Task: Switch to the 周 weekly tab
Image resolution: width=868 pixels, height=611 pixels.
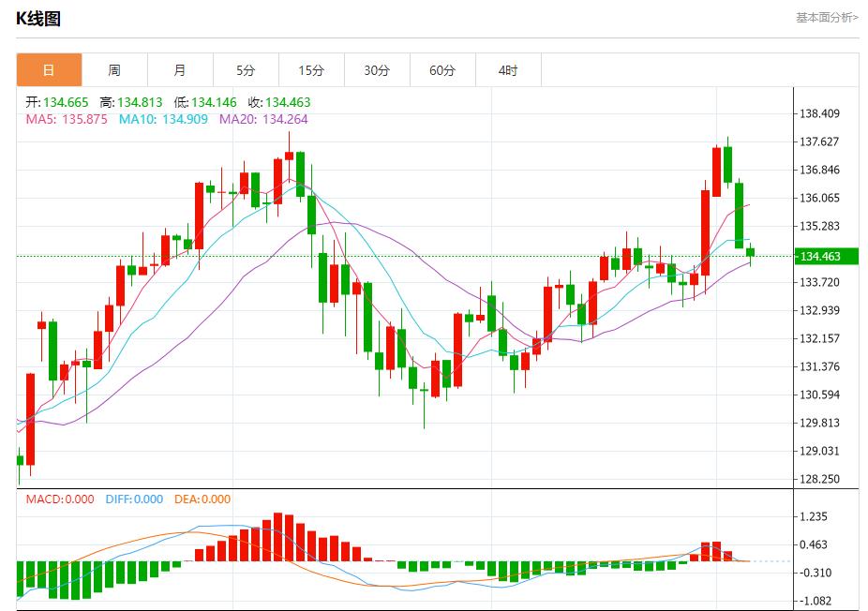Action: pos(114,70)
